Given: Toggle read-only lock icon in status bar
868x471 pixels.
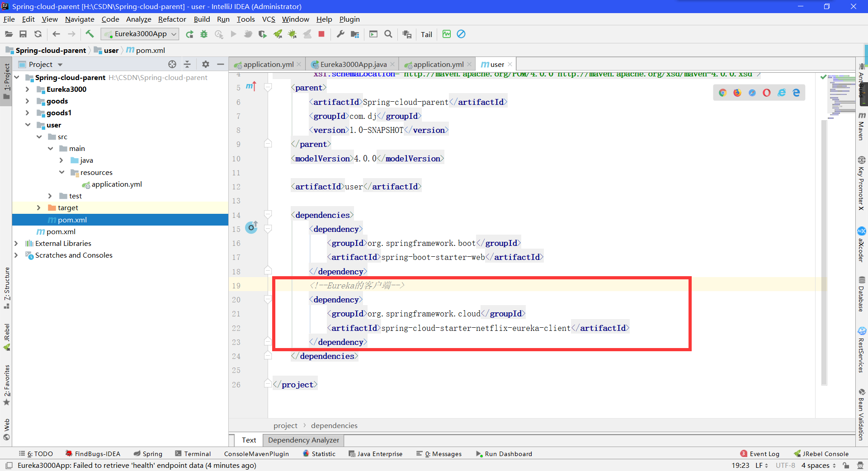Looking at the screenshot, I should point(846,466).
